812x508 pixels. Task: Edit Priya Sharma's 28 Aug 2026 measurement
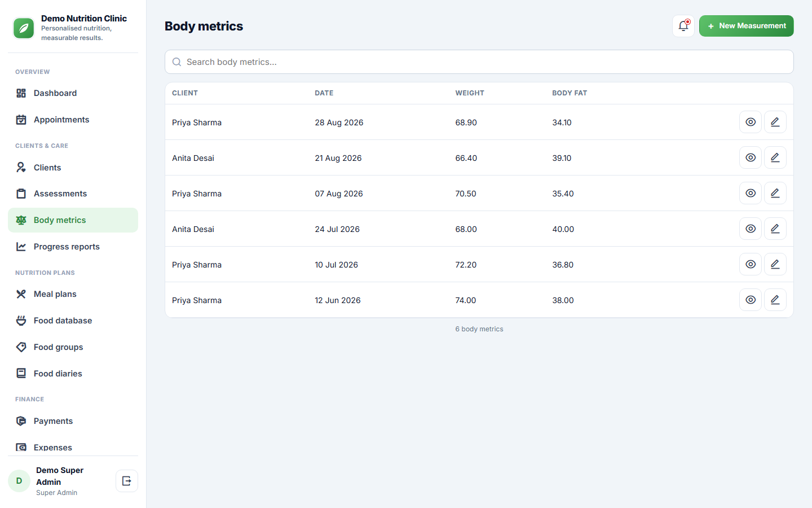(x=775, y=122)
